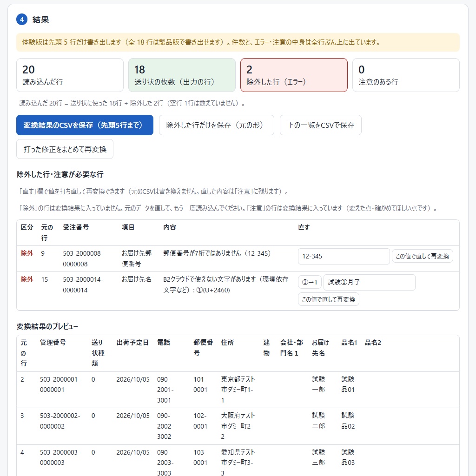Click the 品名2 column header
Image resolution: width=476 pixels, height=476 pixels.
pos(373,343)
